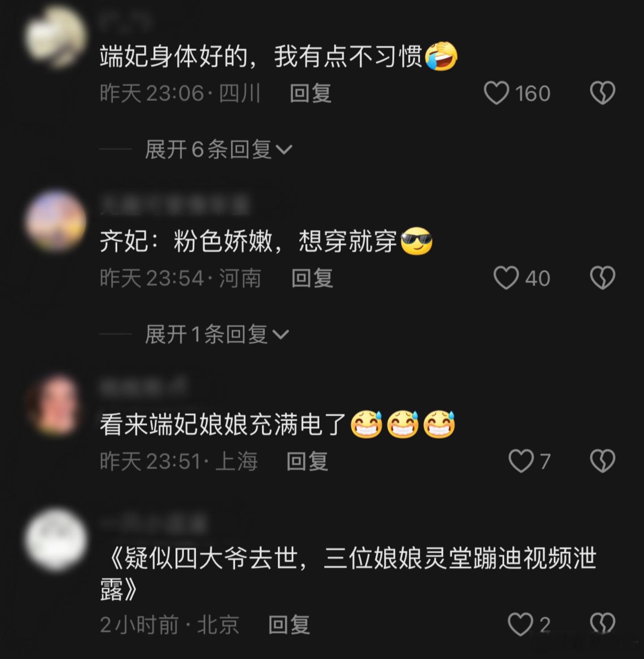
Task: Dislike the 端妃身体好的 comment
Action: click(x=602, y=93)
